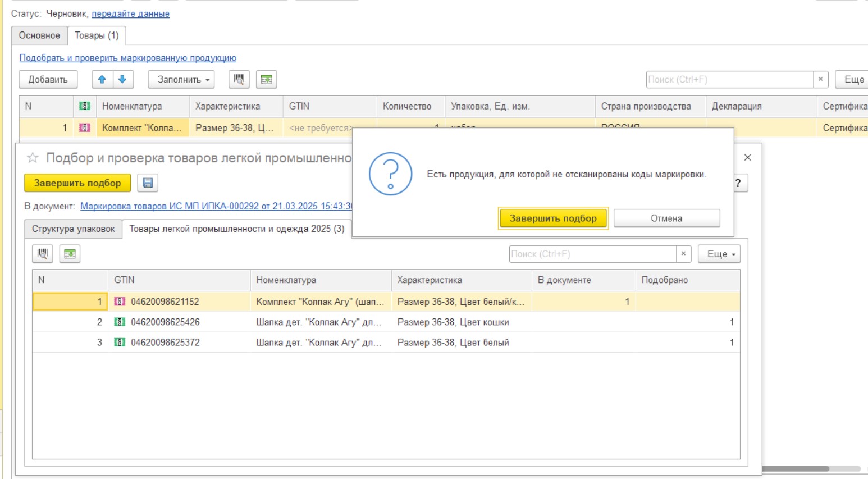The height and width of the screenshot is (479, 868).
Task: Click the move row down arrow icon
Action: pos(122,80)
